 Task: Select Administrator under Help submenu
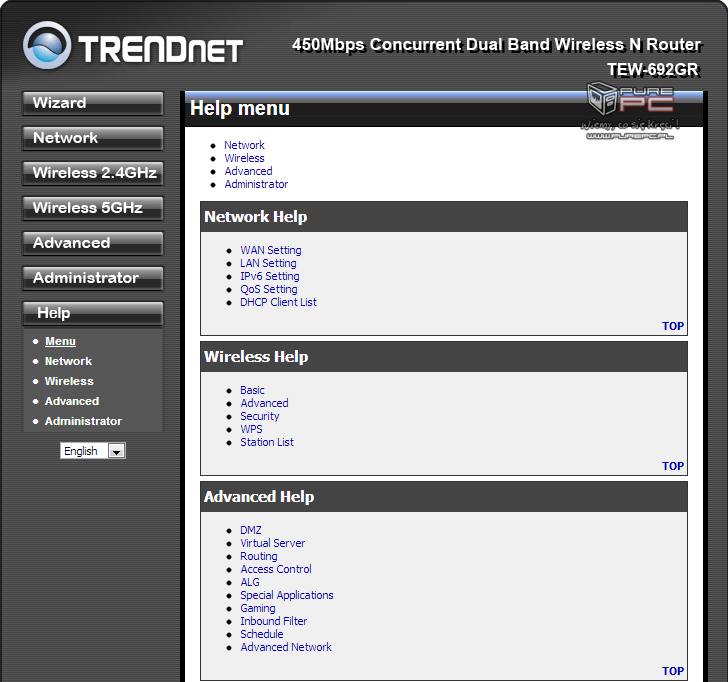tap(83, 421)
